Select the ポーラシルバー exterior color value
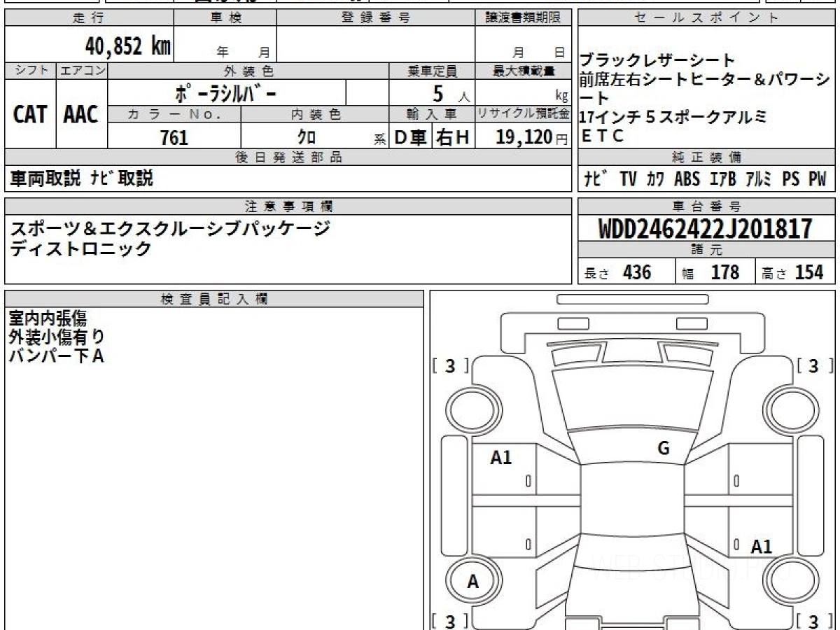 click(227, 92)
